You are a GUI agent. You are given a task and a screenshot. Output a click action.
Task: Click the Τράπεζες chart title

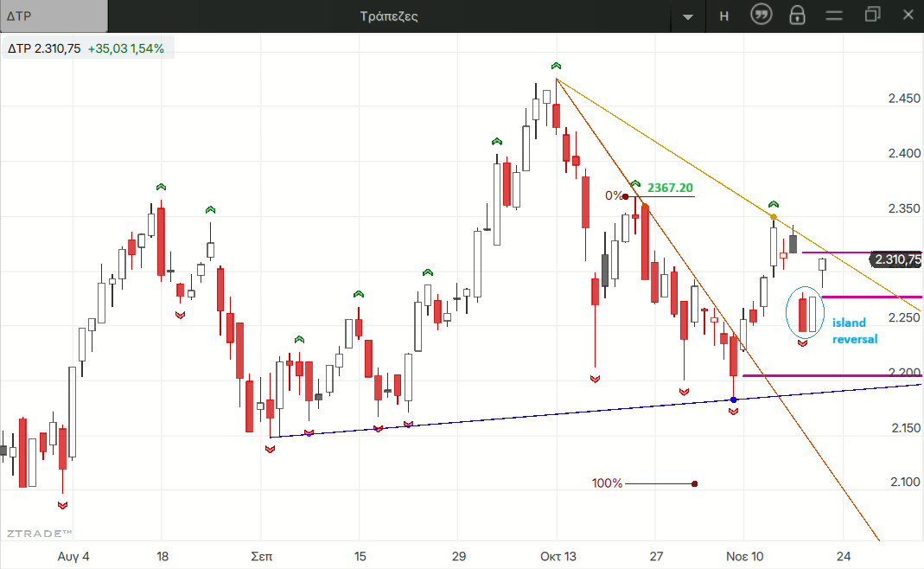pos(389,16)
